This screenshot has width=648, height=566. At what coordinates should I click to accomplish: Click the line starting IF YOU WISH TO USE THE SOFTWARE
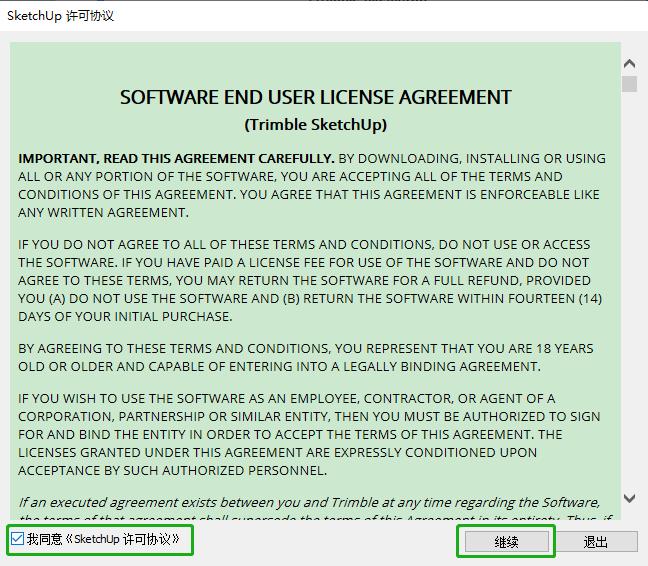click(x=286, y=399)
